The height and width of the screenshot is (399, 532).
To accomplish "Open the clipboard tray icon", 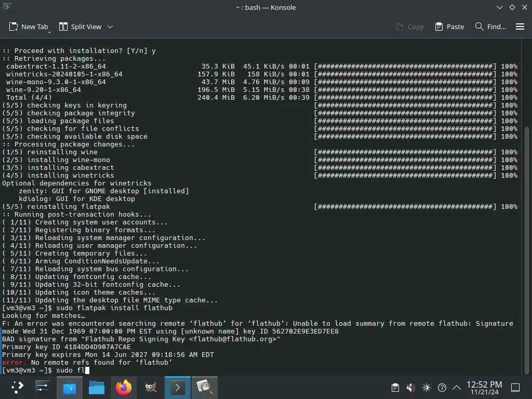I will (395, 388).
